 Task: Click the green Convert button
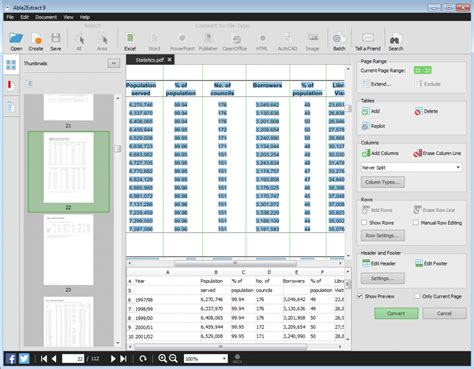(x=396, y=313)
